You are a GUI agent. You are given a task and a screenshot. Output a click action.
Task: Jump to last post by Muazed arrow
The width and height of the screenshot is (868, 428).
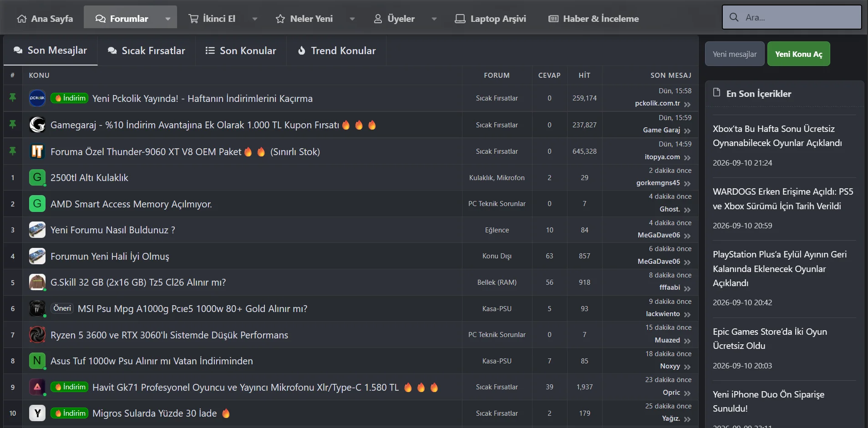(687, 341)
